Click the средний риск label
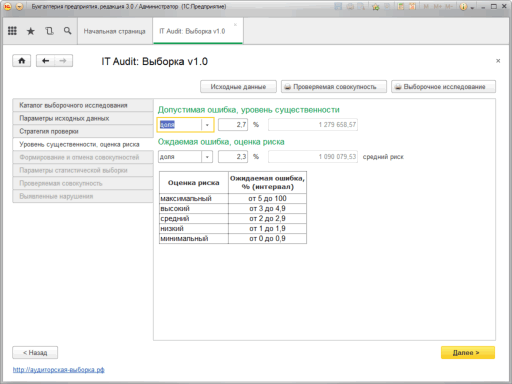This screenshot has width=512, height=384. [383, 157]
